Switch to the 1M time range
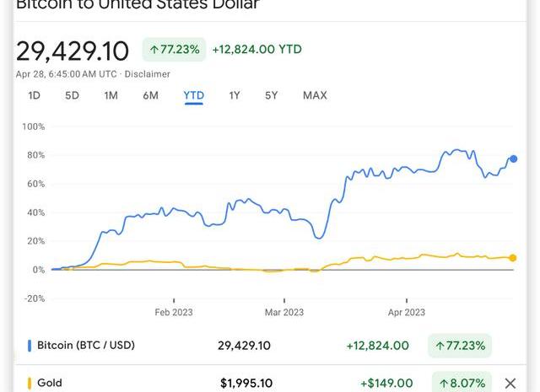The height and width of the screenshot is (392, 540). click(111, 95)
